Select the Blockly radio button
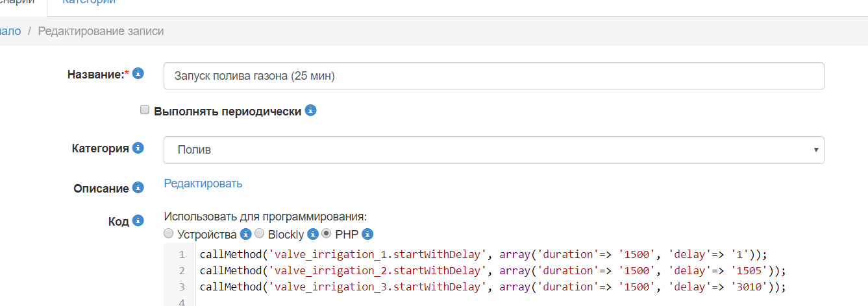The image size is (868, 306). 259,233
